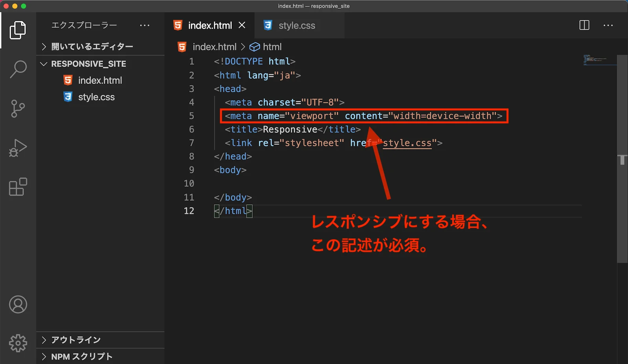Screen dimensions: 628x364
Task: Click the macOS green zoom button
Action: pos(24,6)
